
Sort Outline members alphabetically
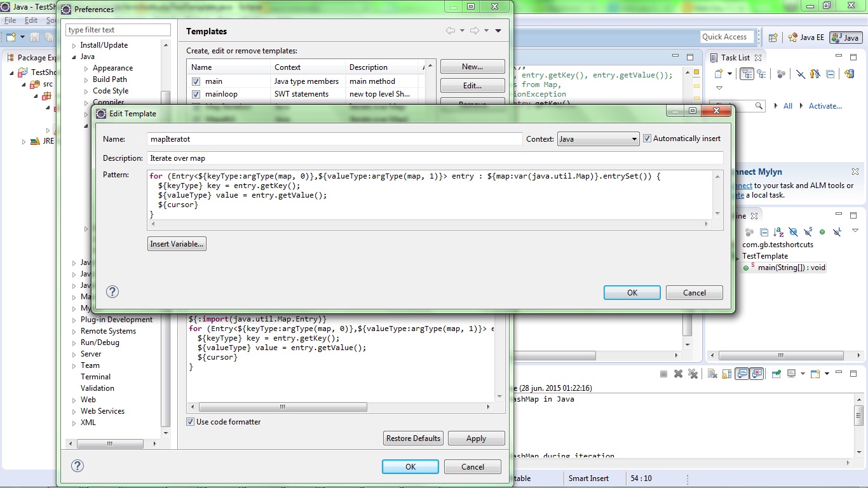778,231
